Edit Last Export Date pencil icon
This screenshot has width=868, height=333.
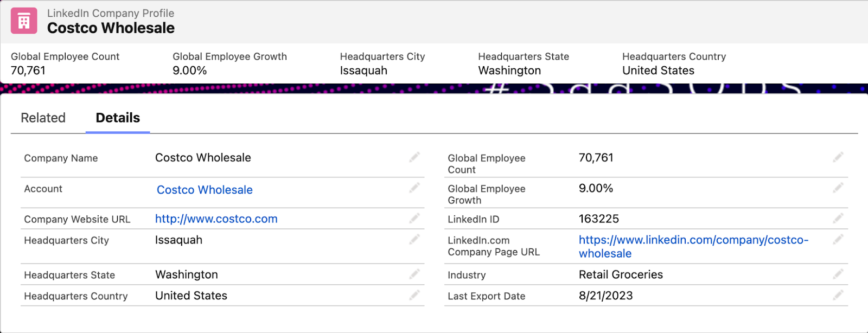click(x=838, y=295)
